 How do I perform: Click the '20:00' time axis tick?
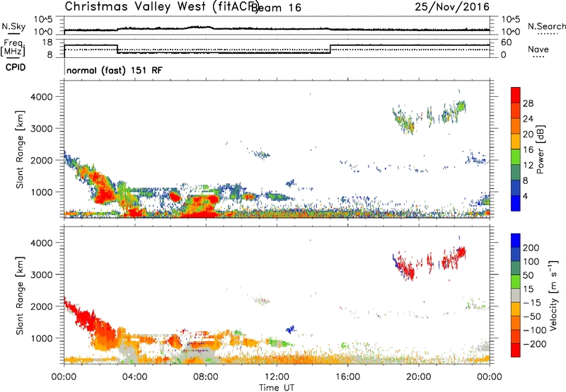click(x=419, y=377)
